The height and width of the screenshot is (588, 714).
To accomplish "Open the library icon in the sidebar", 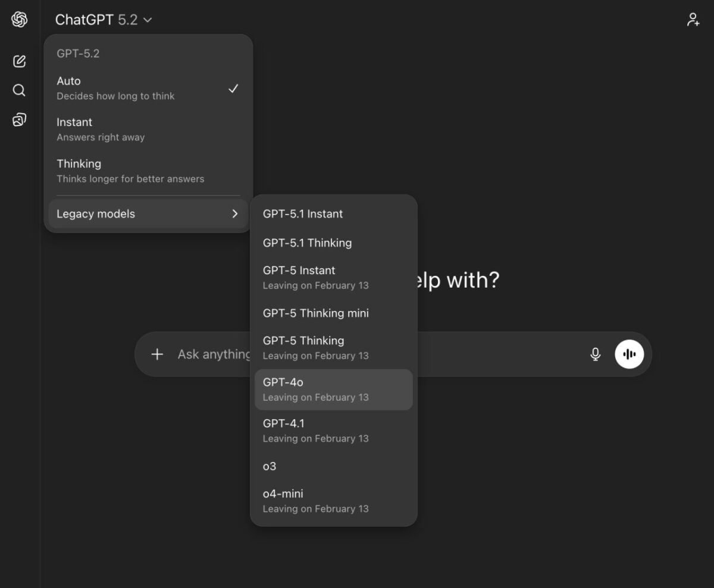I will click(x=19, y=119).
